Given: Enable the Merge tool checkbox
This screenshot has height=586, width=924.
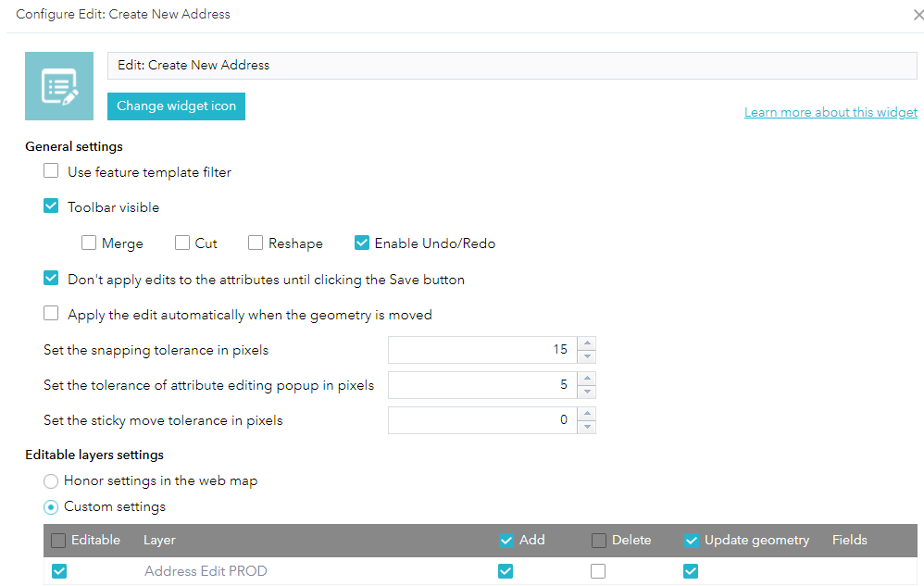Looking at the screenshot, I should tap(89, 243).
